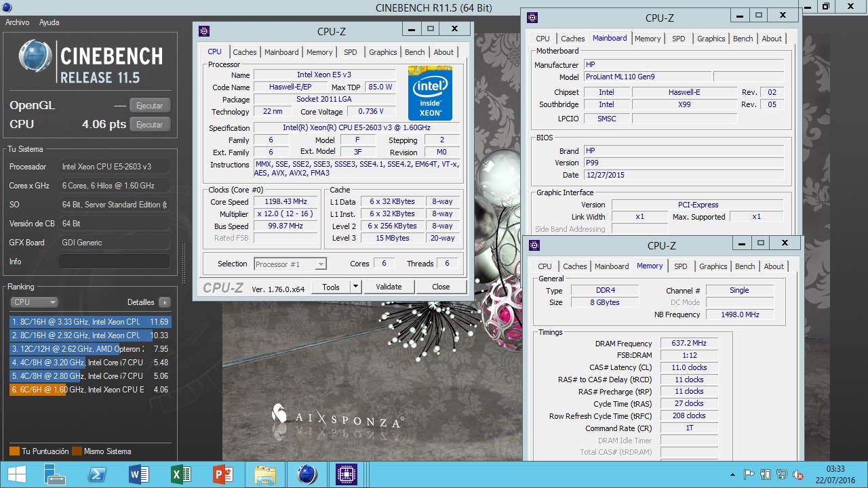Click the CPU-Z title icon in the CPU window
868x488 pixels.
point(204,31)
